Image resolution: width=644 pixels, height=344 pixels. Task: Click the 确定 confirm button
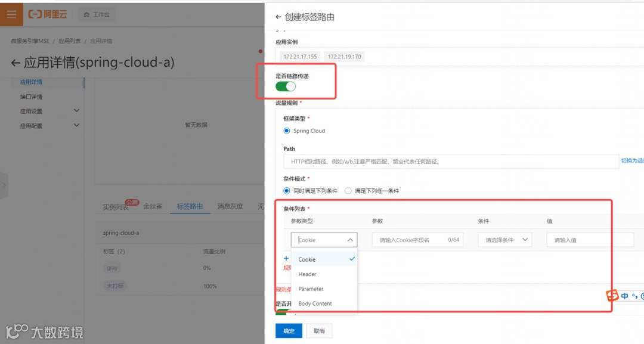pyautogui.click(x=289, y=331)
